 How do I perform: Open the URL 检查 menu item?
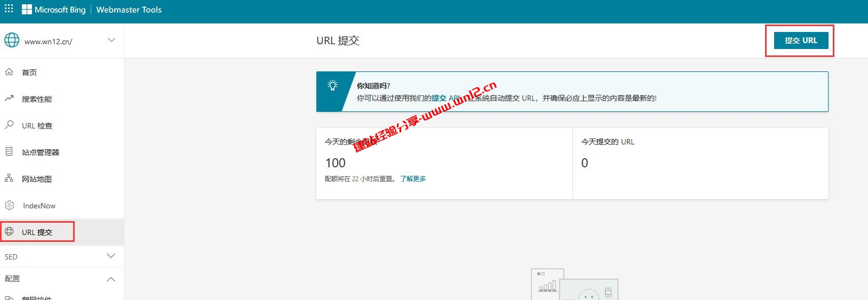[x=62, y=125]
